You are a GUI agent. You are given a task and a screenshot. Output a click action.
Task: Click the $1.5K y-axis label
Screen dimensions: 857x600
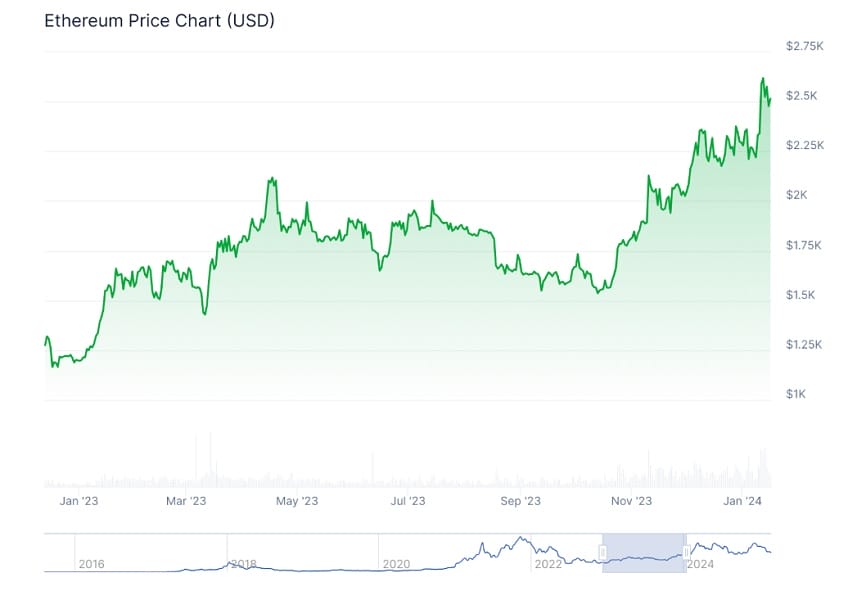coord(800,295)
